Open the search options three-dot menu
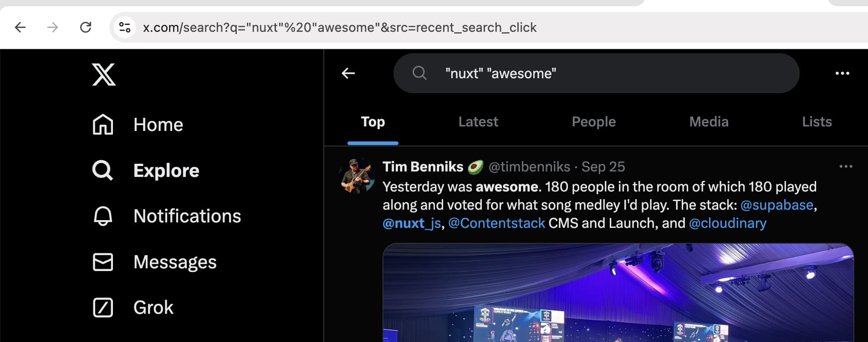The height and width of the screenshot is (342, 868). coord(843,73)
